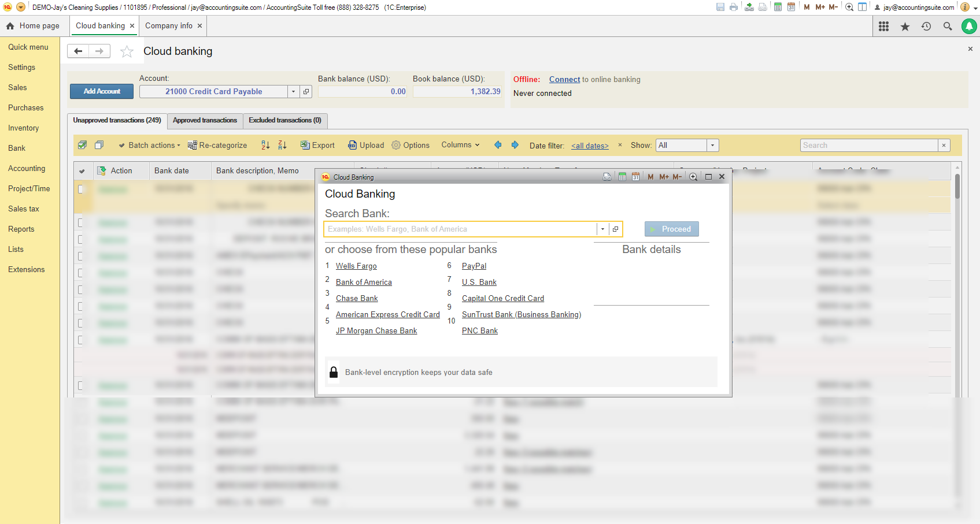Sort transactions ascending A to Z
The image size is (980, 524).
tap(265, 145)
